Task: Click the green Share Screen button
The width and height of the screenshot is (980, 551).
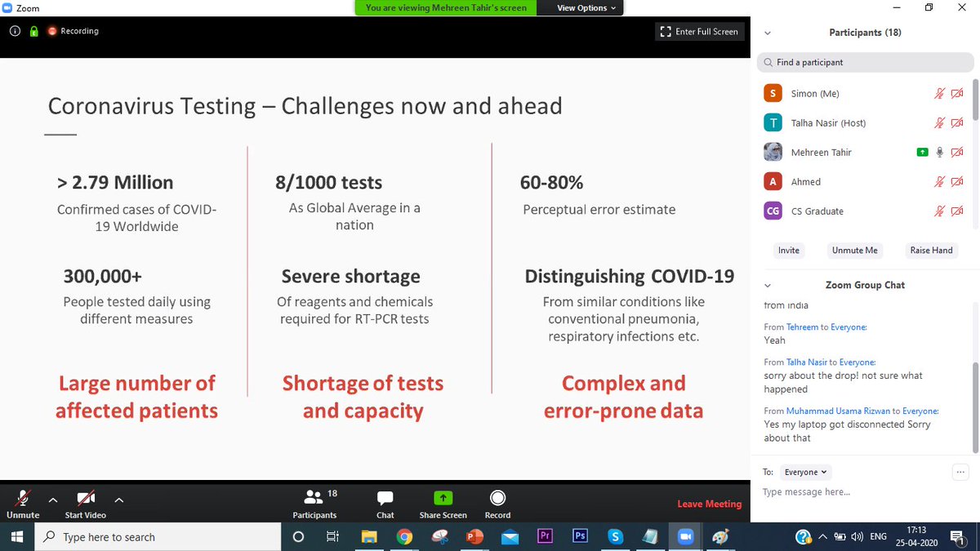Action: click(x=443, y=504)
